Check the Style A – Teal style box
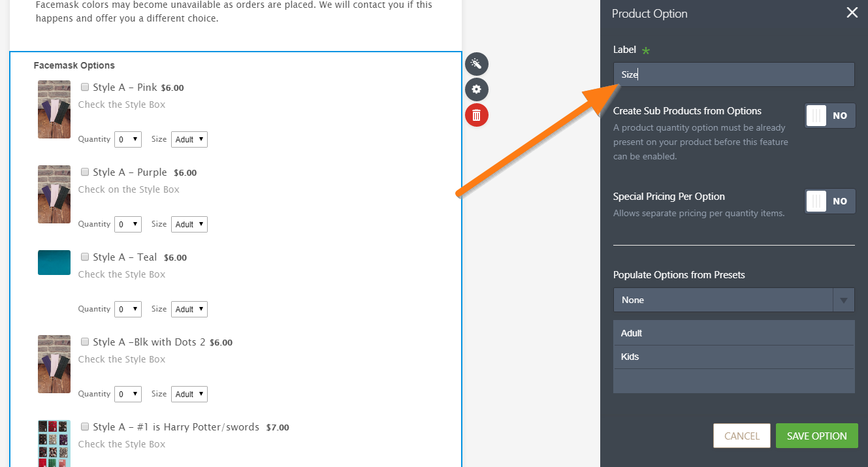 click(84, 257)
